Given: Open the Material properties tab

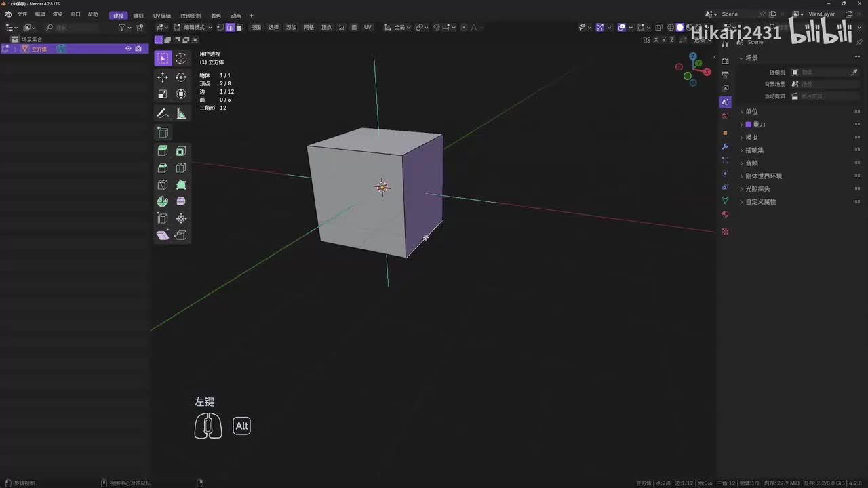Looking at the screenshot, I should 725,214.
